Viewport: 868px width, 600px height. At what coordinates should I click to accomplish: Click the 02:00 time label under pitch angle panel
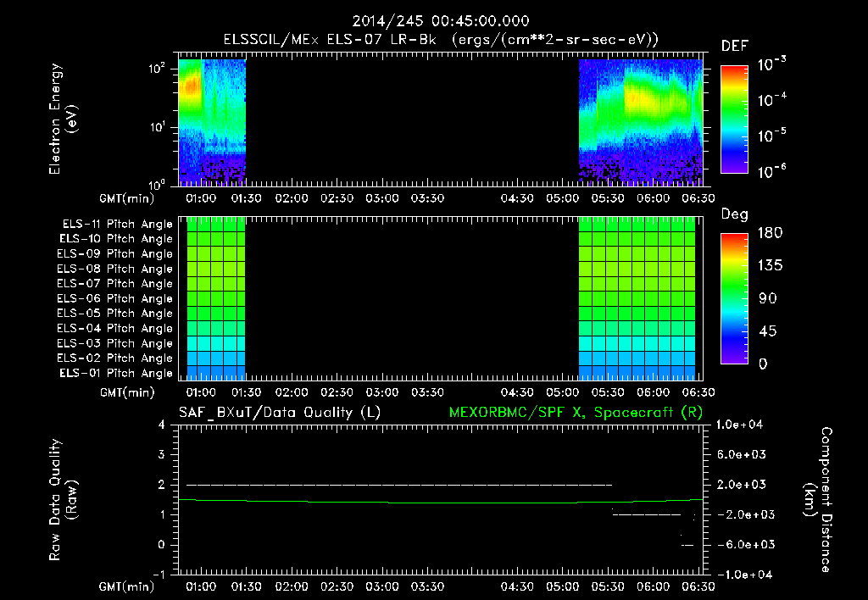(292, 392)
